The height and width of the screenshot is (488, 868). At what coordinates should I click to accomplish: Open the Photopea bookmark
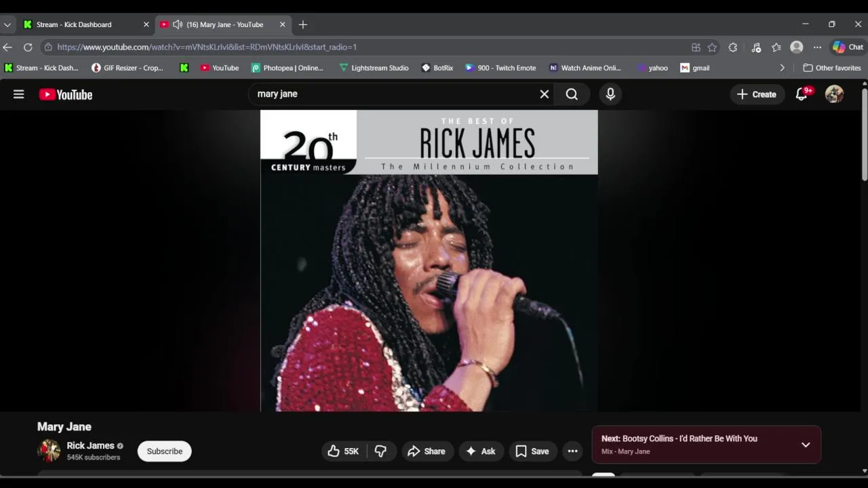pos(288,68)
